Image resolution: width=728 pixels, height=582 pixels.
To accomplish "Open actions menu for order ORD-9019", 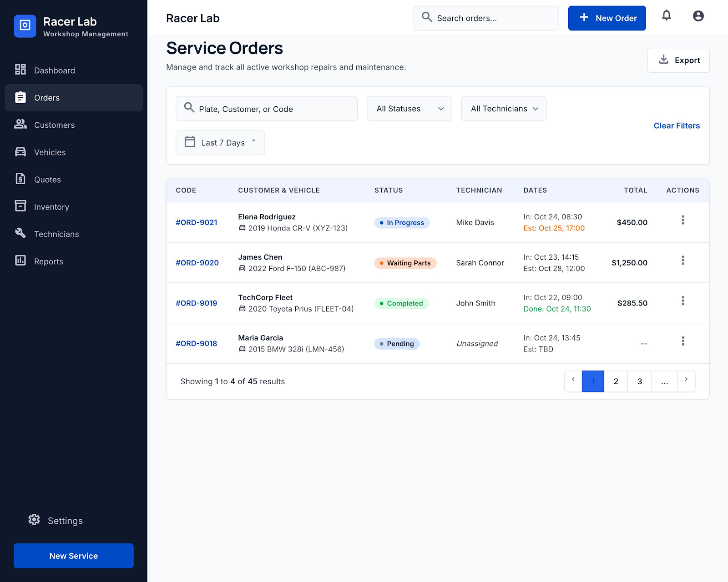I will [x=682, y=301].
